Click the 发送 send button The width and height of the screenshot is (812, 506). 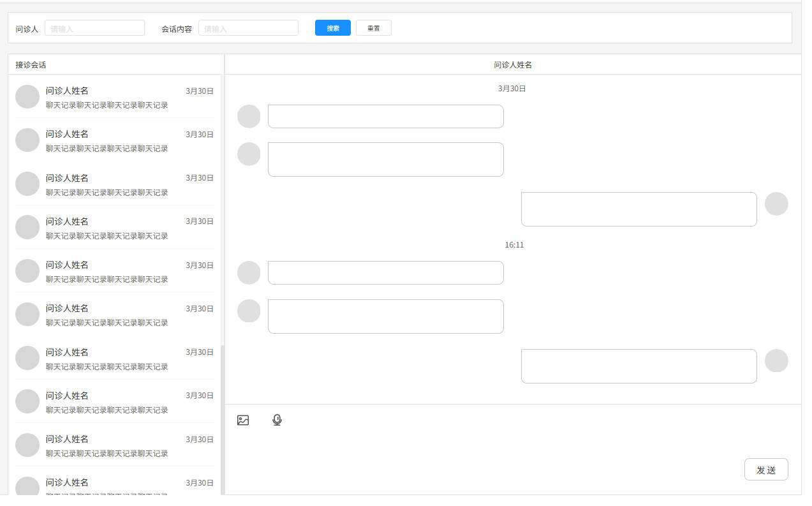point(766,470)
